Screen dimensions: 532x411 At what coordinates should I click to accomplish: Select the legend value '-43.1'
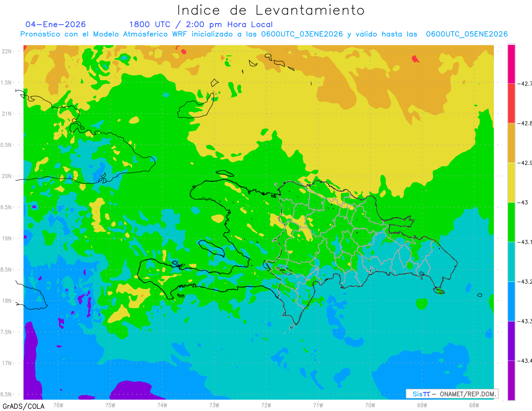click(x=524, y=242)
